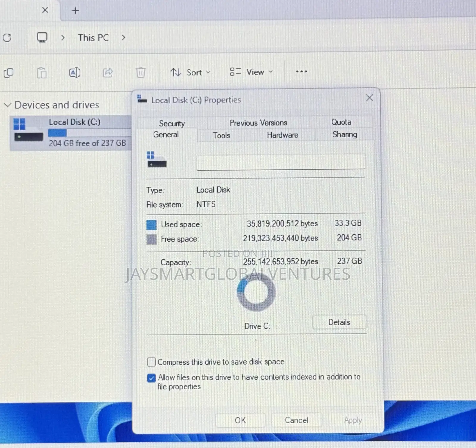Click the Paste clipboard icon in toolbar
This screenshot has height=448, width=476.
(x=42, y=73)
